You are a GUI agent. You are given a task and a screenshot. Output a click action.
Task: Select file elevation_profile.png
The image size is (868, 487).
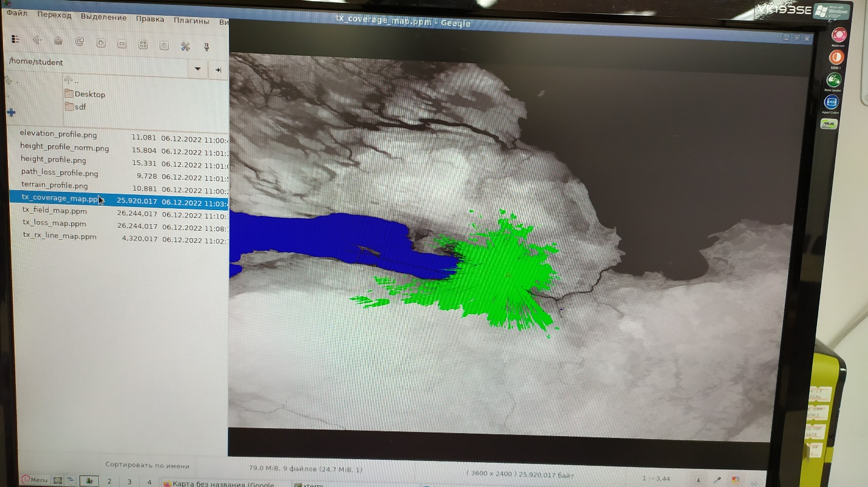(x=58, y=134)
